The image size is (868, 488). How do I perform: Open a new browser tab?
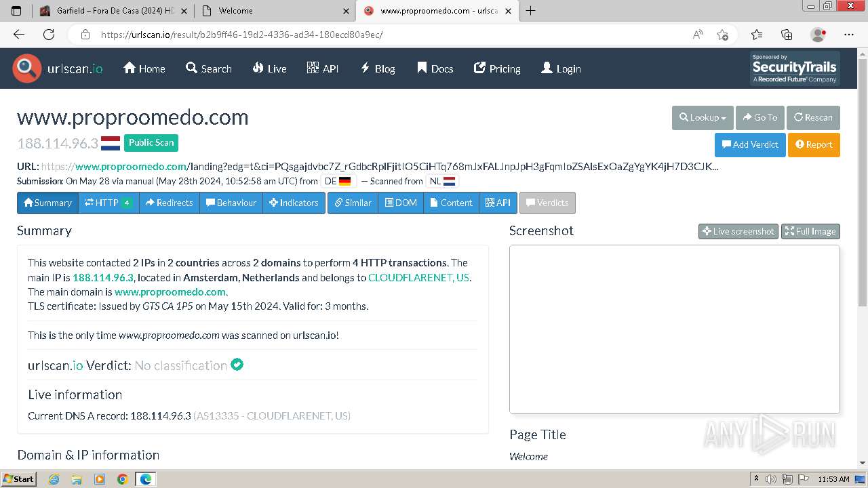(530, 11)
